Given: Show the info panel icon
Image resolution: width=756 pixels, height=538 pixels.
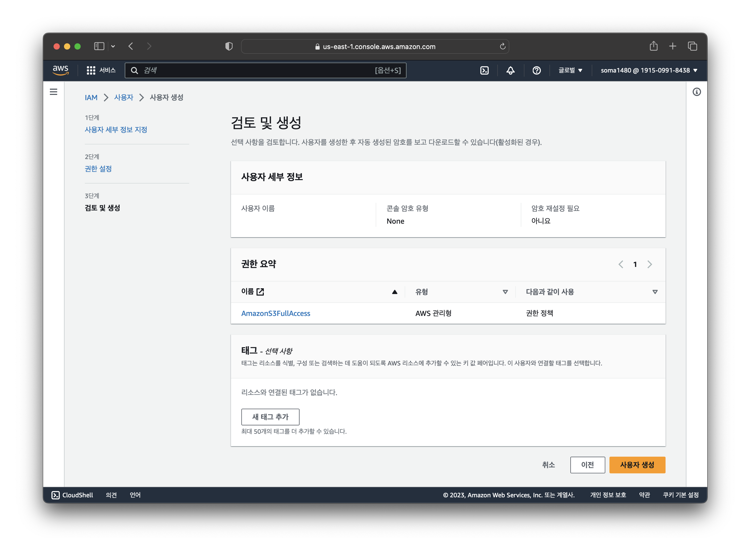Looking at the screenshot, I should [x=696, y=92].
